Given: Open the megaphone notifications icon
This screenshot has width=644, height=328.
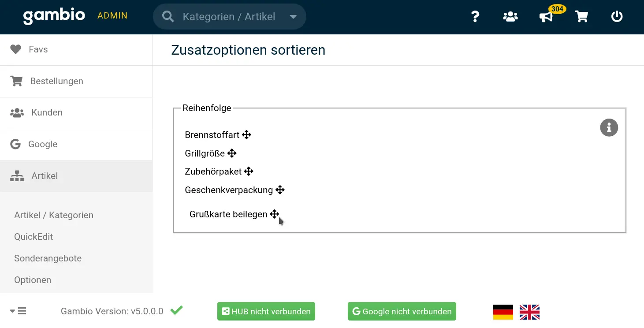Looking at the screenshot, I should click(546, 17).
